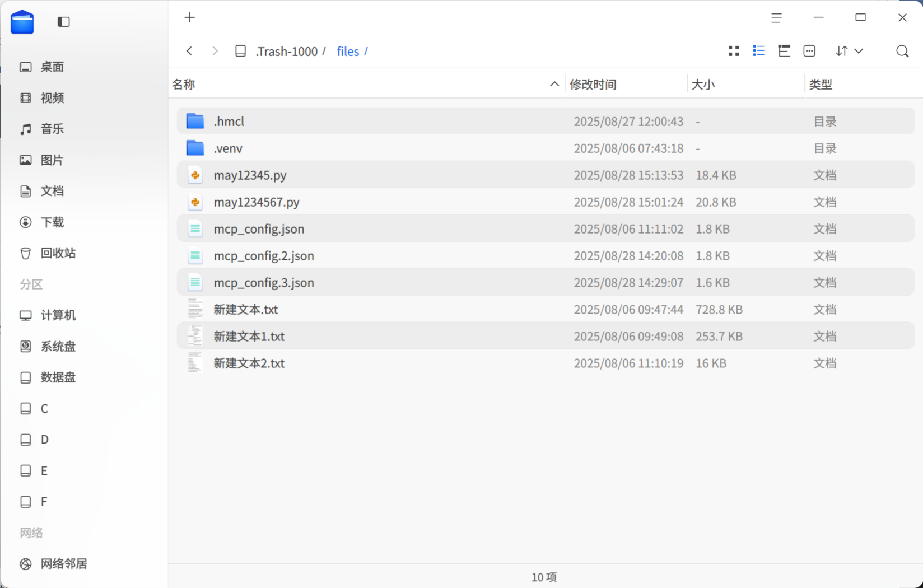
Task: Select mcp_config.json file
Action: coord(546,228)
